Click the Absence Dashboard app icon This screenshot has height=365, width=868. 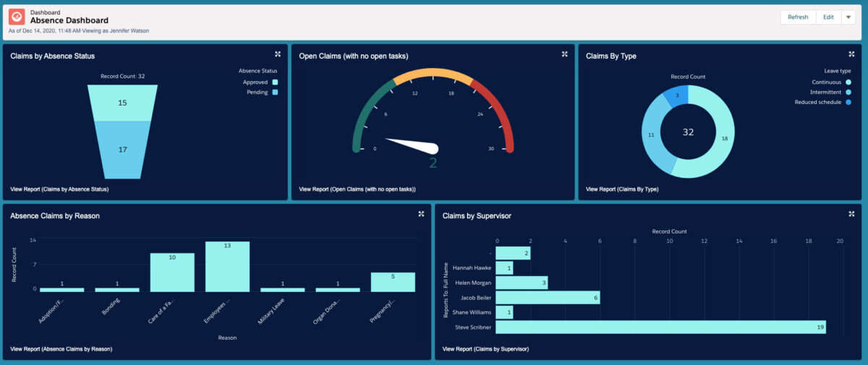point(17,17)
